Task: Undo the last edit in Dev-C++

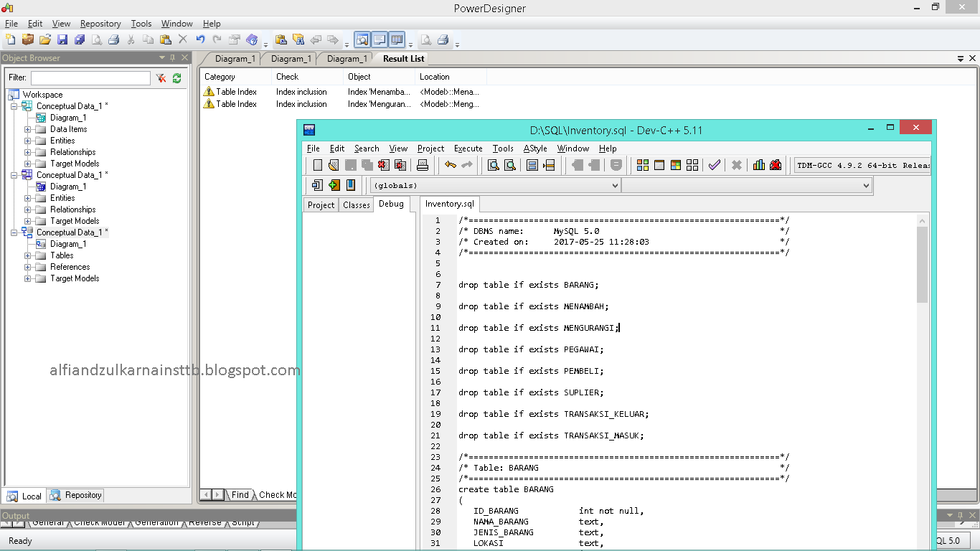Action: [449, 165]
